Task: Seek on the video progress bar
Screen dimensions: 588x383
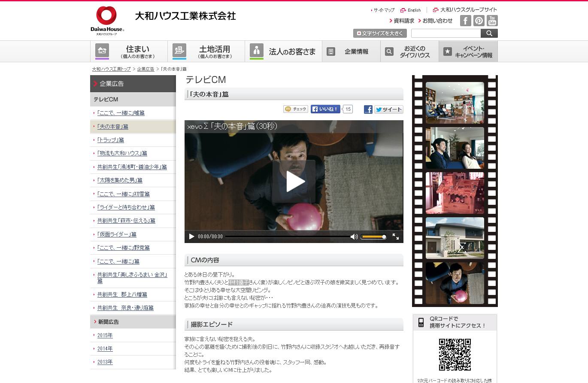Action: pos(288,237)
